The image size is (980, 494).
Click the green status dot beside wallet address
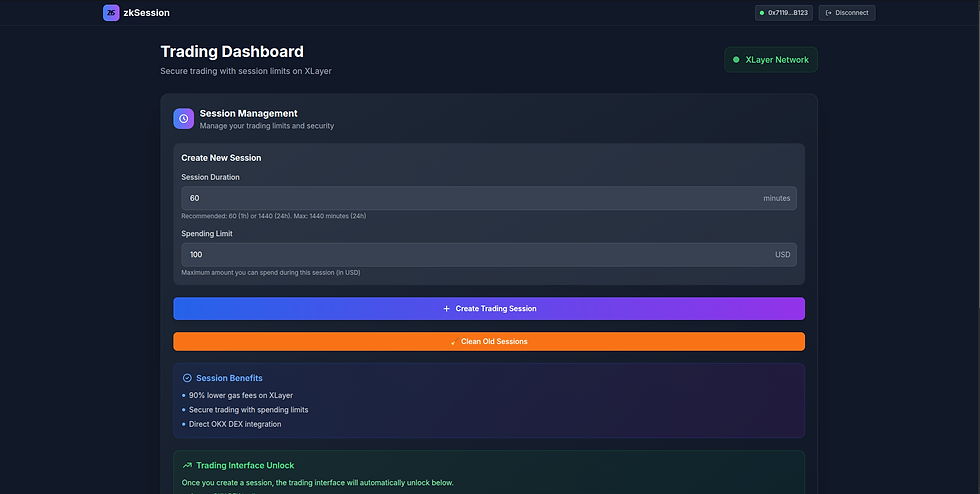pos(761,13)
